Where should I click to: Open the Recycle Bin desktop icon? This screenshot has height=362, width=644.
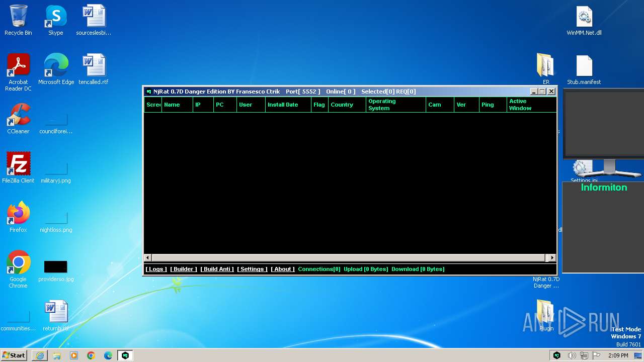tap(18, 21)
